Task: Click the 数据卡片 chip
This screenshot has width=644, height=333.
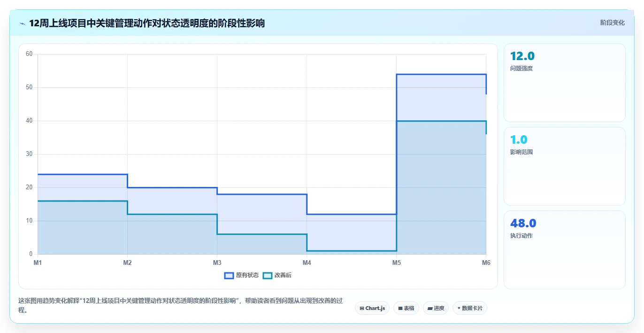Action: [x=470, y=308]
